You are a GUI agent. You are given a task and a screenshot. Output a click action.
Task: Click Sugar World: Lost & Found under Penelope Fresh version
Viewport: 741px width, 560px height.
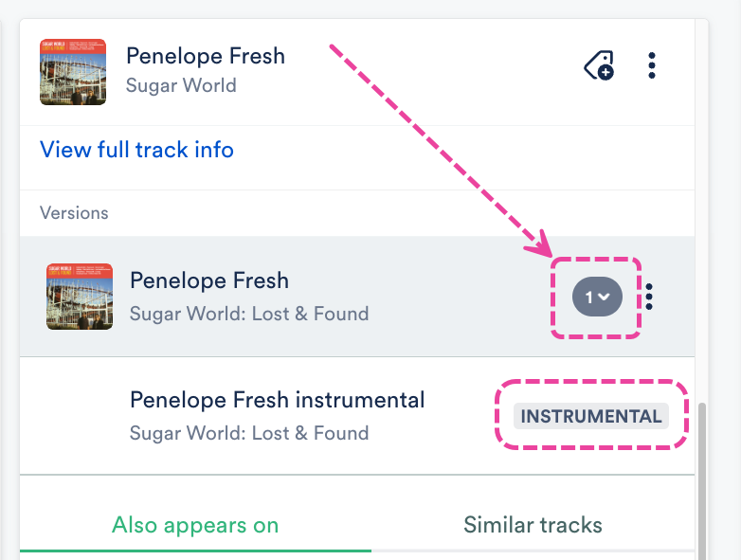coord(249,313)
